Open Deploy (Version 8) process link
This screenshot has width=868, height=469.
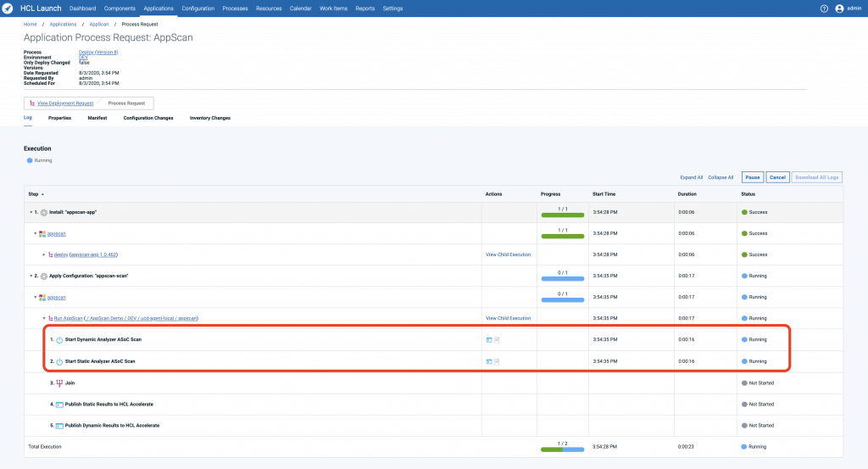[x=98, y=52]
